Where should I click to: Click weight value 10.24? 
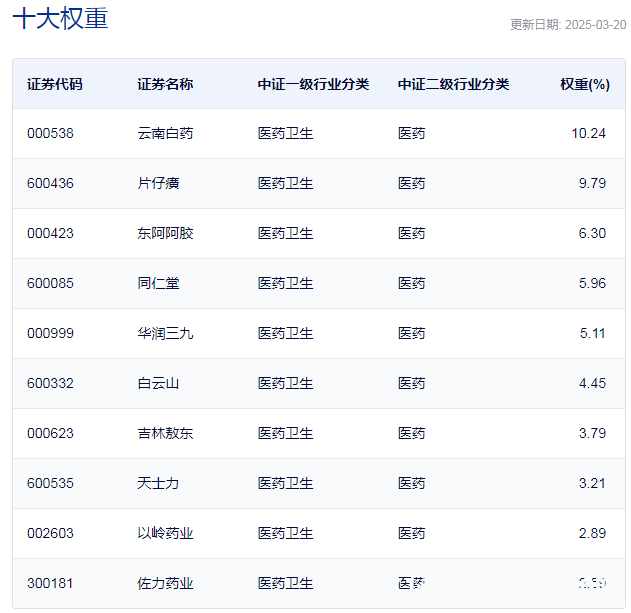pos(588,133)
